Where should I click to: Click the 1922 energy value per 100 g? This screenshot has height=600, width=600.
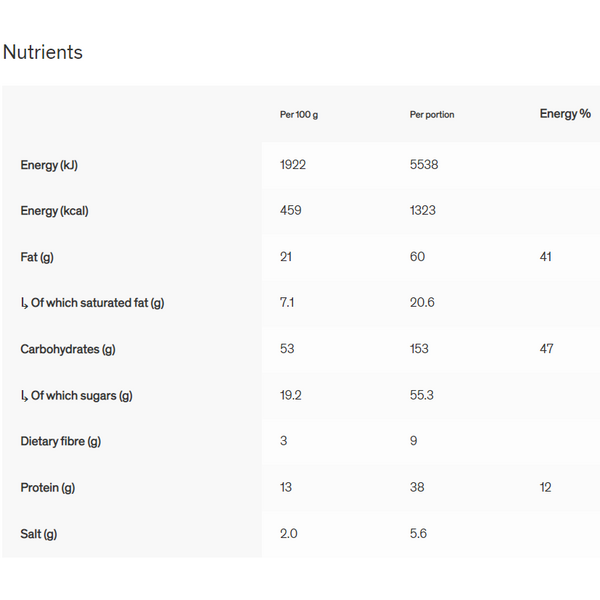[293, 165]
